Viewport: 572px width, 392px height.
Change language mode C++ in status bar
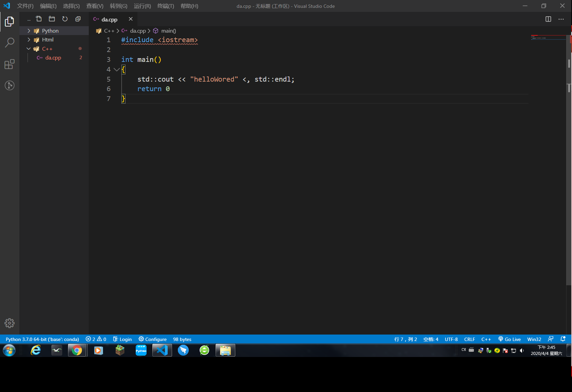tap(486, 339)
